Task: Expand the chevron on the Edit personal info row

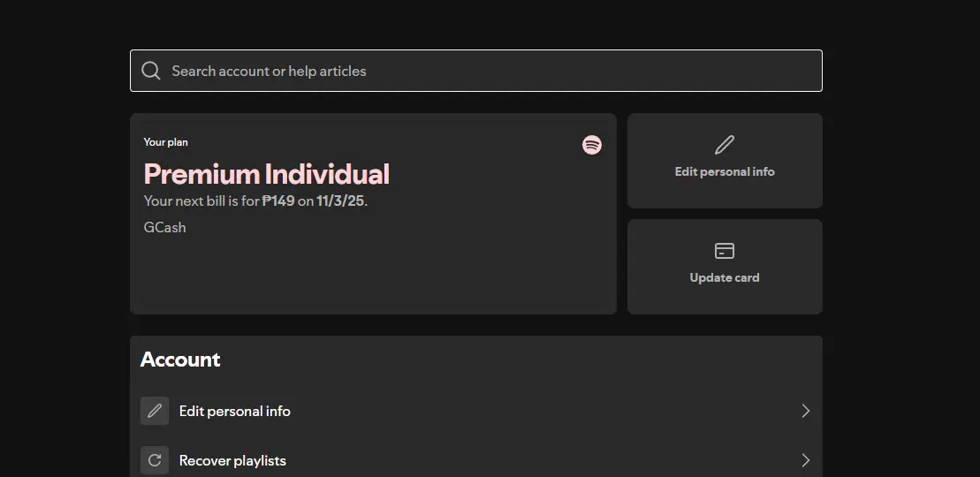Action: click(806, 411)
